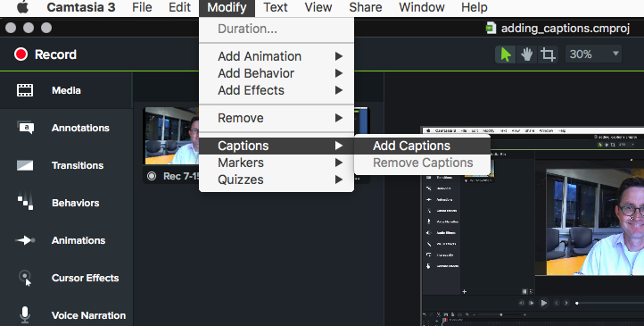Open the View menu
The width and height of the screenshot is (644, 326).
click(x=318, y=7)
